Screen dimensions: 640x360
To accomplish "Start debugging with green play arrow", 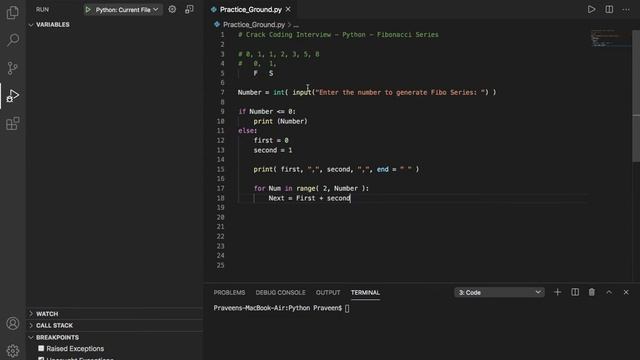I will (x=88, y=9).
